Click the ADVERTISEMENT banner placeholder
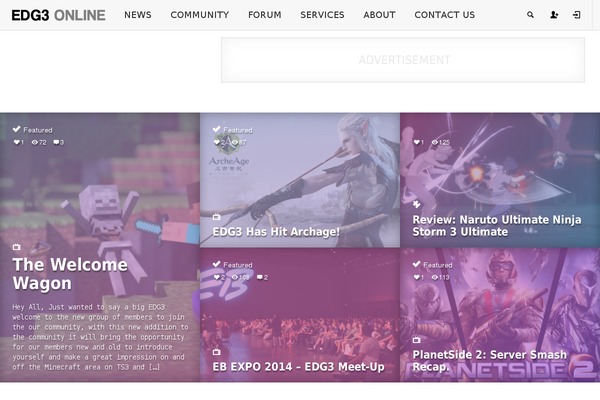Image resolution: width=600 pixels, height=400 pixels. click(x=403, y=60)
